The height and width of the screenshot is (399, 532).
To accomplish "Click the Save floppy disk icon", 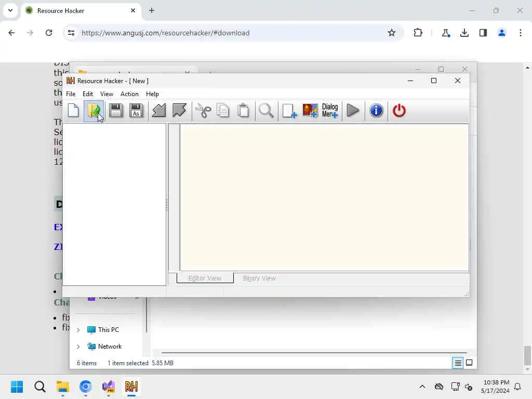I will tap(115, 111).
